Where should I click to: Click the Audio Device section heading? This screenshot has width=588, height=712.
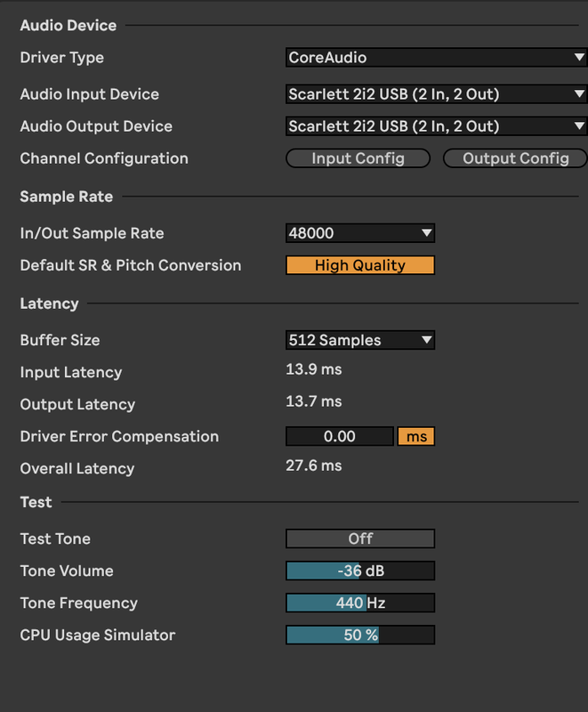click(x=68, y=26)
